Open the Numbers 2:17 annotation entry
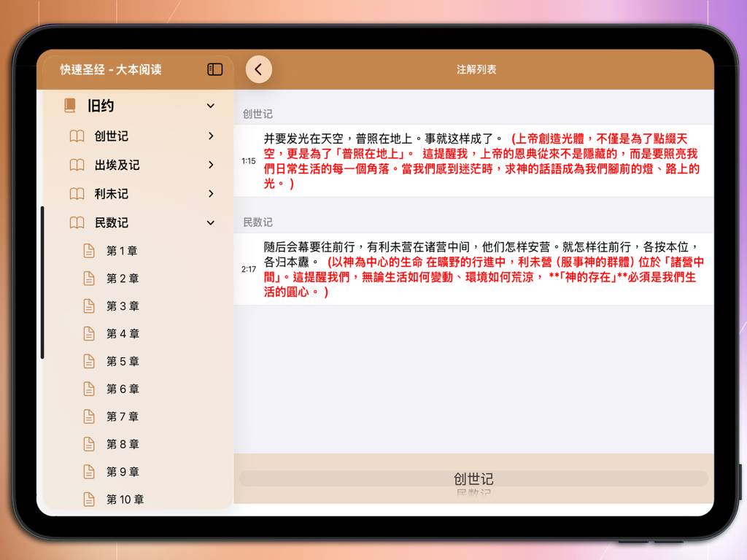The height and width of the screenshot is (560, 747). (481, 270)
